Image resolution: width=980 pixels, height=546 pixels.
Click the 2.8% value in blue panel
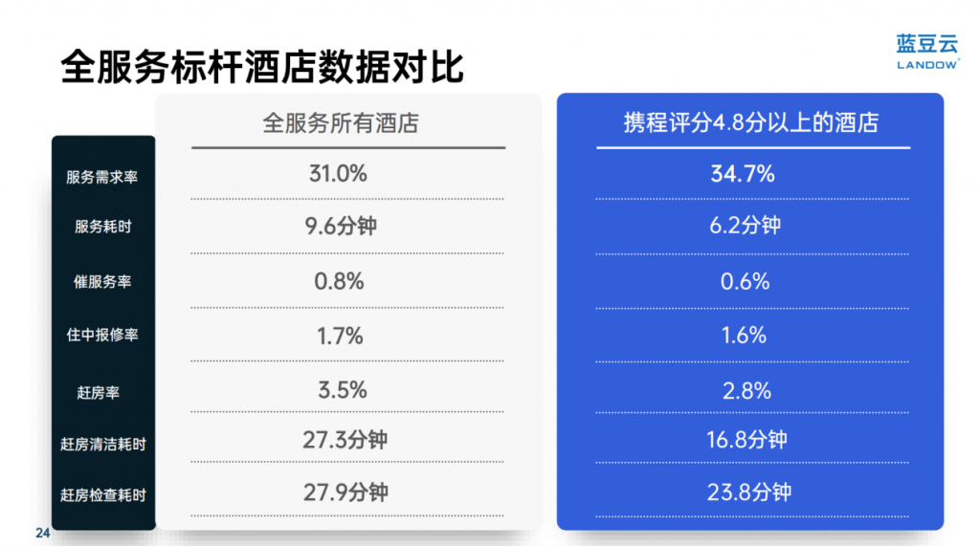746,391
